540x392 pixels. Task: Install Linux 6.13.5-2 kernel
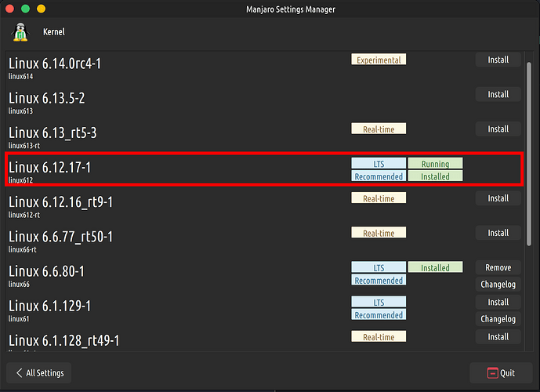coord(498,94)
